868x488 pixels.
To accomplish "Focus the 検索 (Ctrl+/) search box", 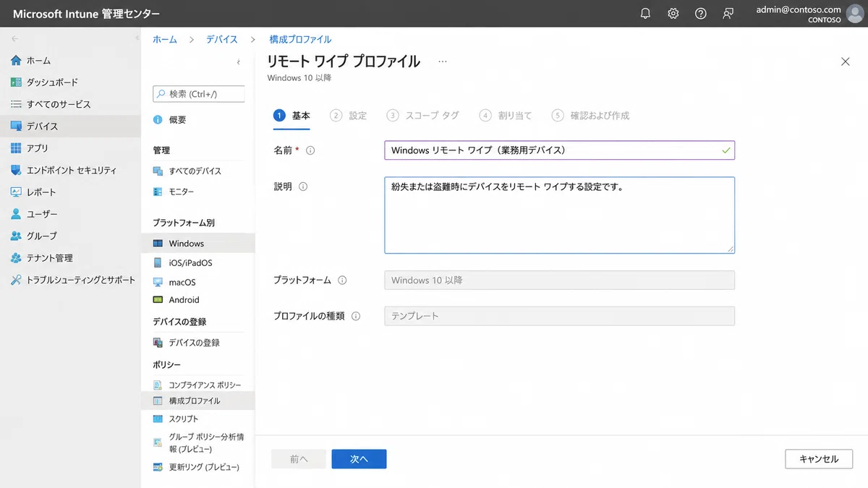I will pos(199,94).
